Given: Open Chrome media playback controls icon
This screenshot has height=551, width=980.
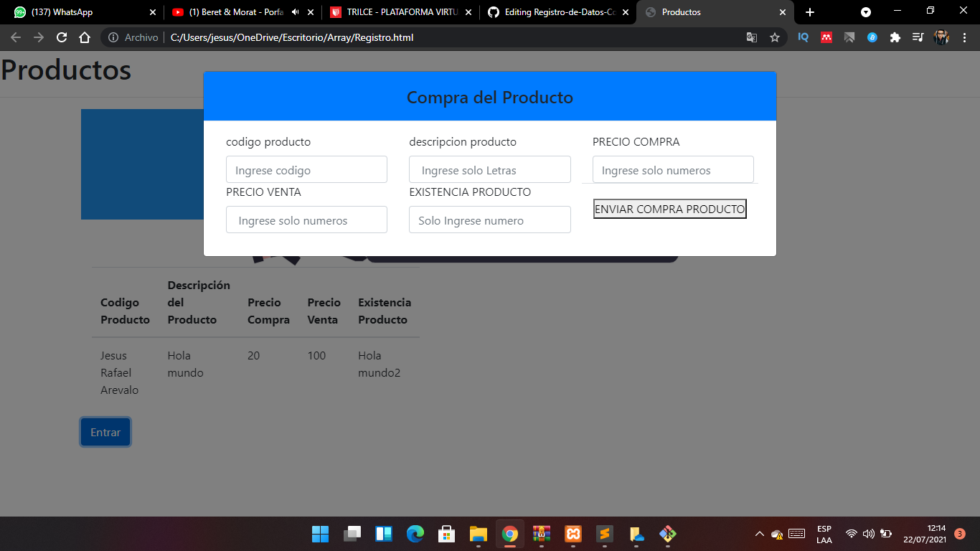Looking at the screenshot, I should 918,37.
